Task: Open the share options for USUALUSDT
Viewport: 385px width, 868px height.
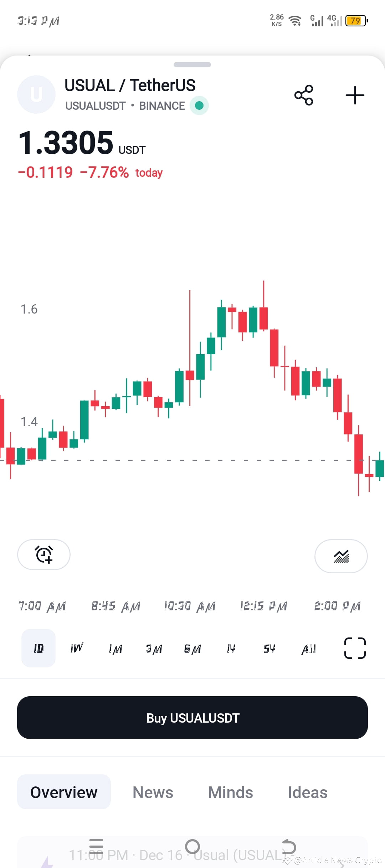Action: tap(303, 94)
